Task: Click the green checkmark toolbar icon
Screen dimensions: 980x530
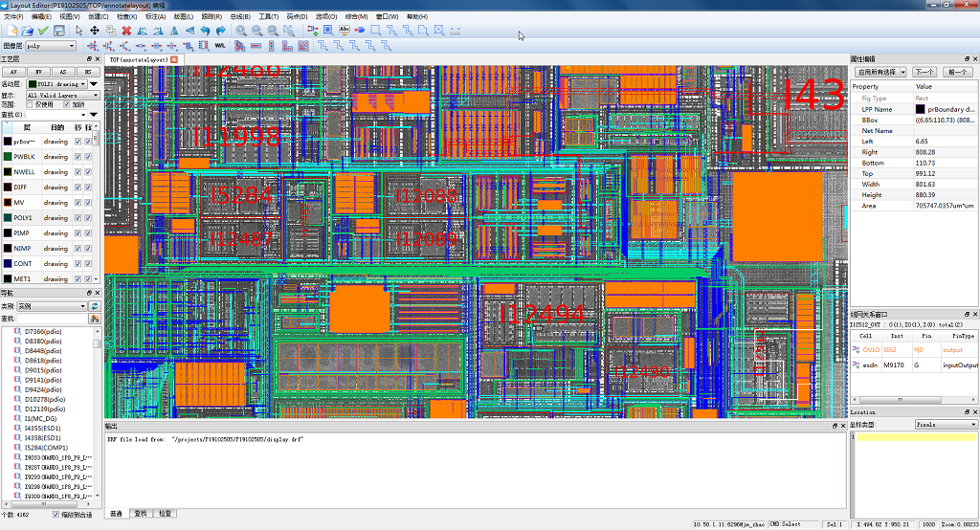Action: tap(43, 30)
